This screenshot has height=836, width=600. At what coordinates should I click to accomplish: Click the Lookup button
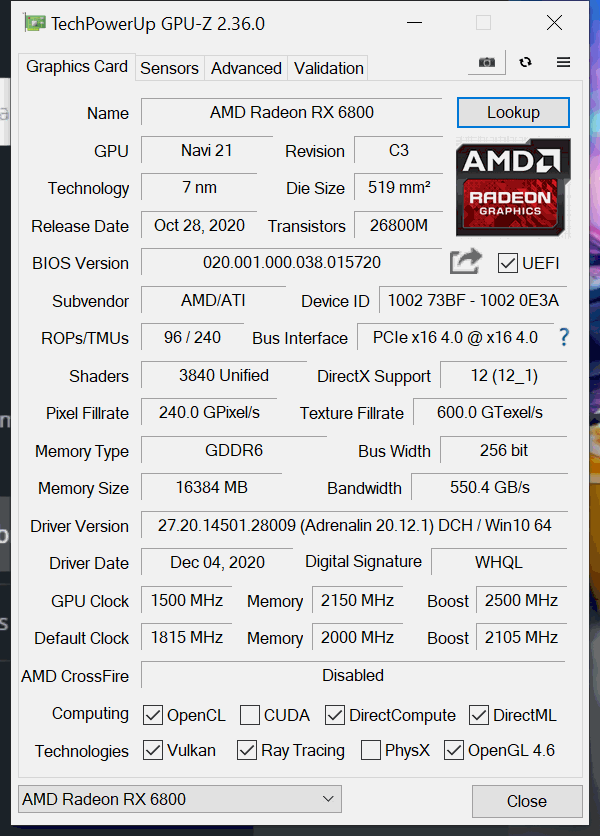click(513, 112)
